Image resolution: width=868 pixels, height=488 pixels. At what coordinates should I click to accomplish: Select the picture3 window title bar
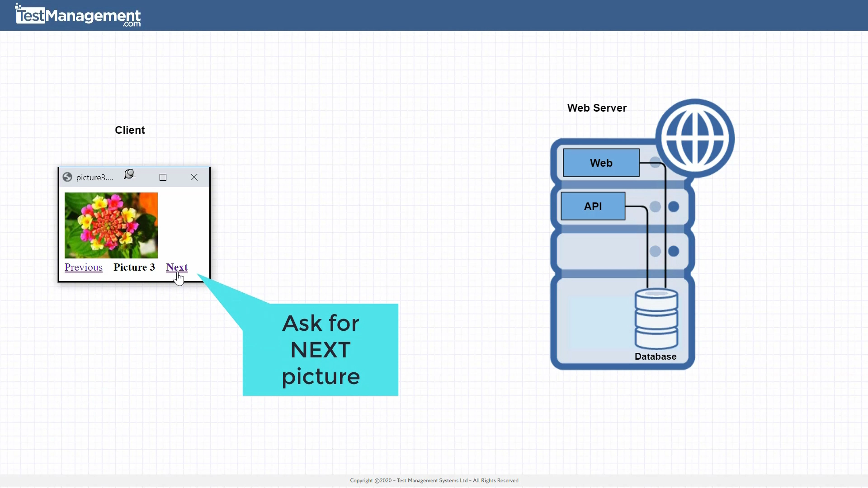[95, 177]
